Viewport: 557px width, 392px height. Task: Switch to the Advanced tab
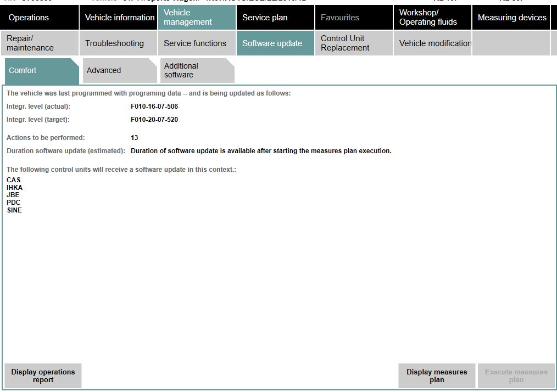pos(120,71)
